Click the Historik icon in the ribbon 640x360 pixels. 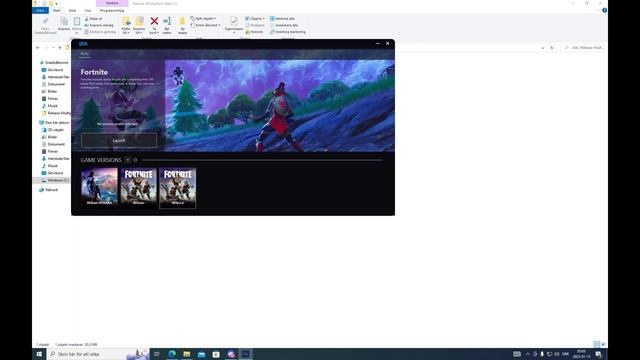[254, 32]
